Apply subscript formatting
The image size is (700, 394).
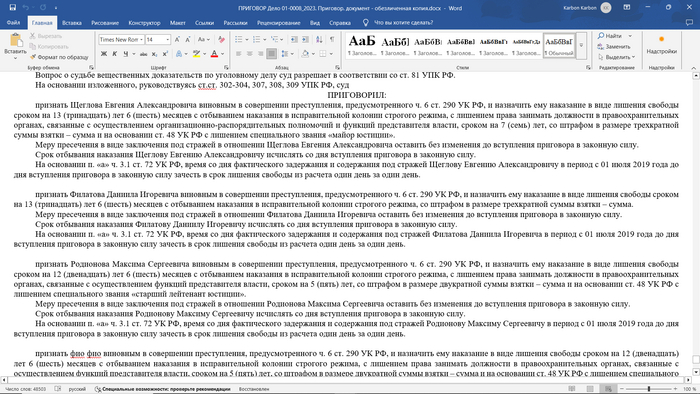(x=154, y=54)
